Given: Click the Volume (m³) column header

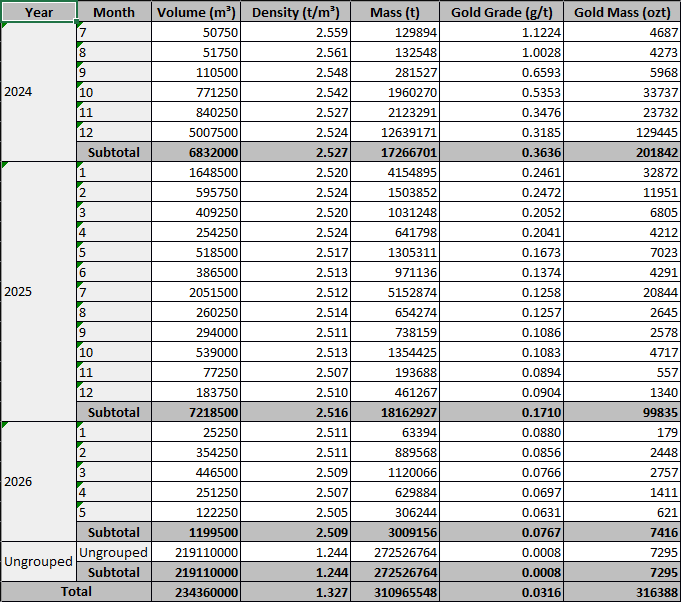Looking at the screenshot, I should point(196,12).
